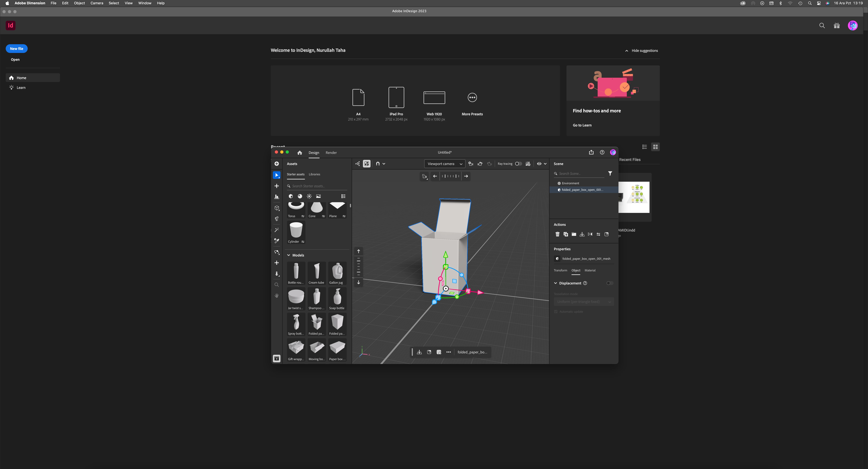Screen dimensions: 868x469
Task: Click the New file button
Action: (17, 49)
